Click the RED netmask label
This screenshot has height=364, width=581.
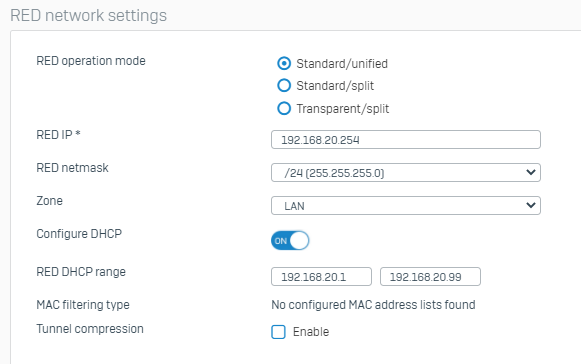click(72, 168)
